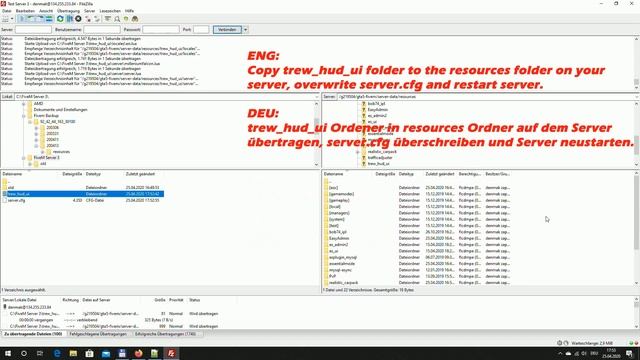Open the quickconnect history dropdown
Screen dimensions: 640x360
coord(245,29)
